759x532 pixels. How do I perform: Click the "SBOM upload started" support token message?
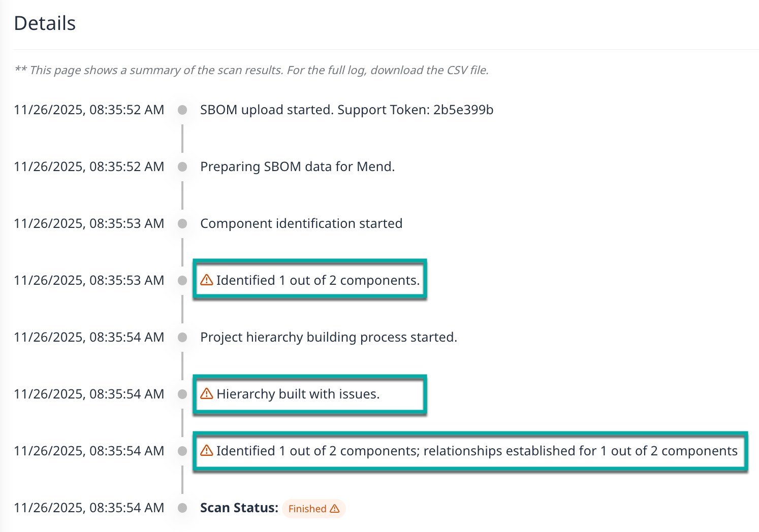pyautogui.click(x=346, y=110)
